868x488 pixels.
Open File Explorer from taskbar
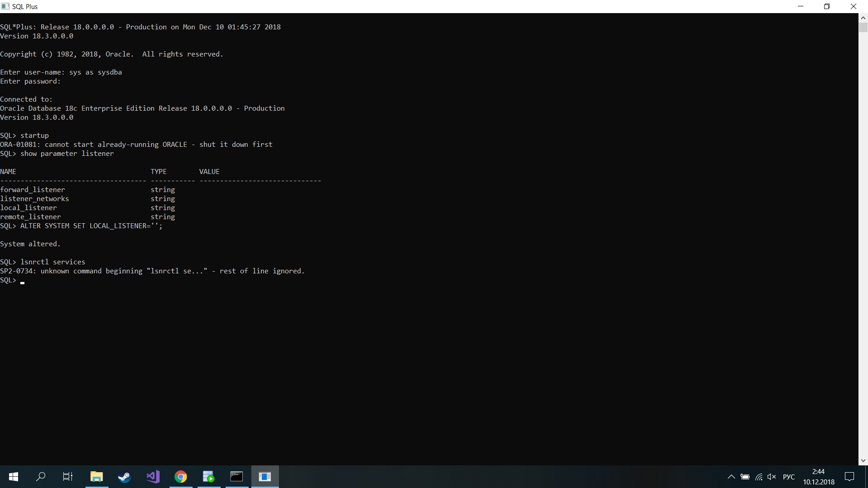click(x=96, y=477)
